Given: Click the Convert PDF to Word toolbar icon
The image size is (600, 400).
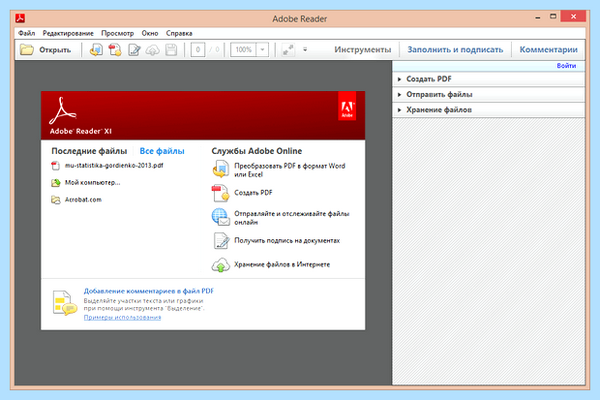Looking at the screenshot, I should [96, 50].
